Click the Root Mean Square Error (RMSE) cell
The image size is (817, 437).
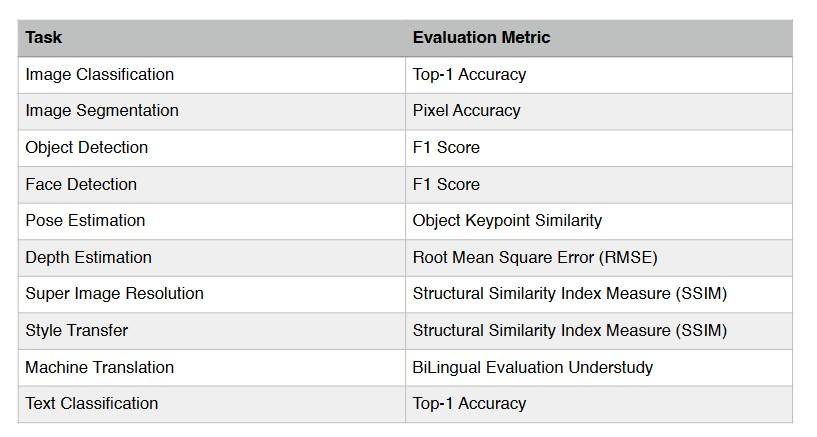tap(535, 258)
